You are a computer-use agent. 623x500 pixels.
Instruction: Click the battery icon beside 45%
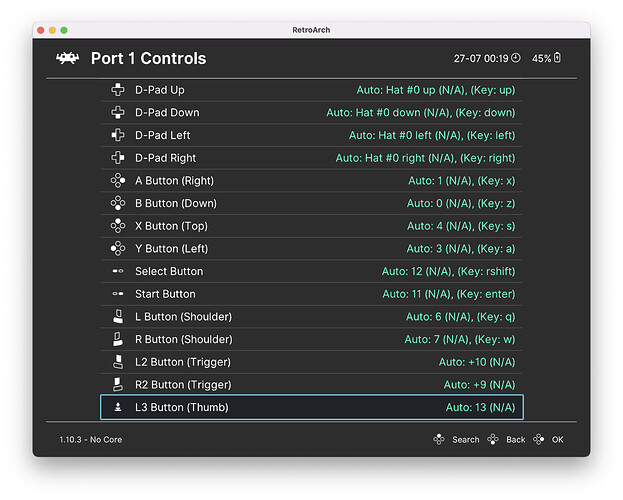557,58
